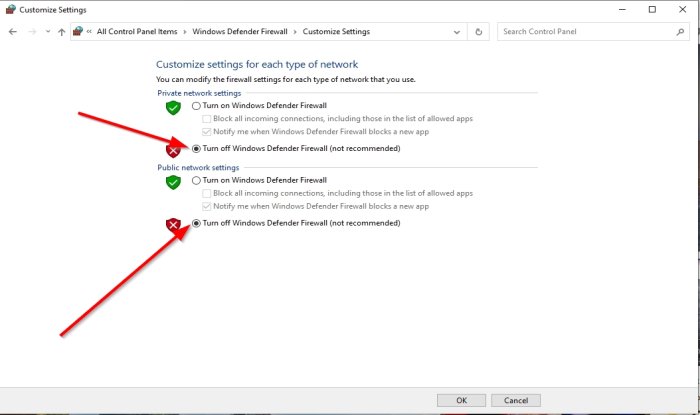This screenshot has height=415, width=700.
Task: Click the OK button
Action: point(461,400)
